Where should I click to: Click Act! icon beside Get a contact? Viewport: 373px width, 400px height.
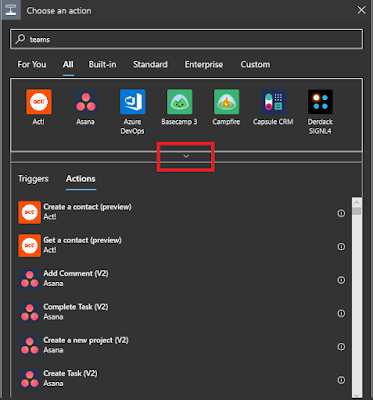click(30, 246)
